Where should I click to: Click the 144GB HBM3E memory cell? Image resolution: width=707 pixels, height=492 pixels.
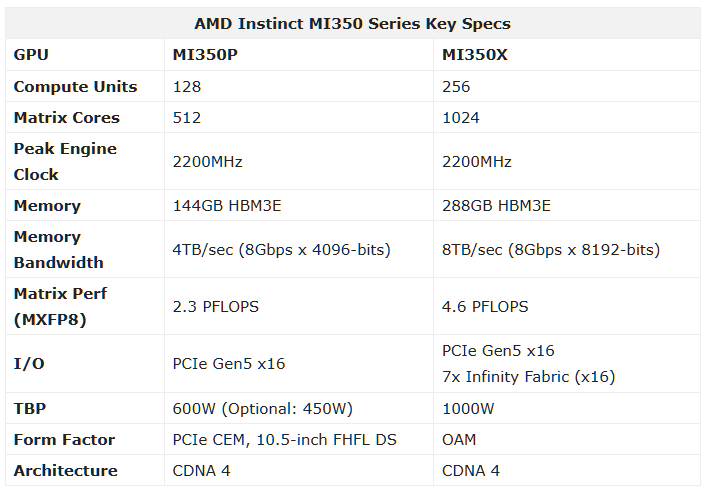tap(227, 206)
